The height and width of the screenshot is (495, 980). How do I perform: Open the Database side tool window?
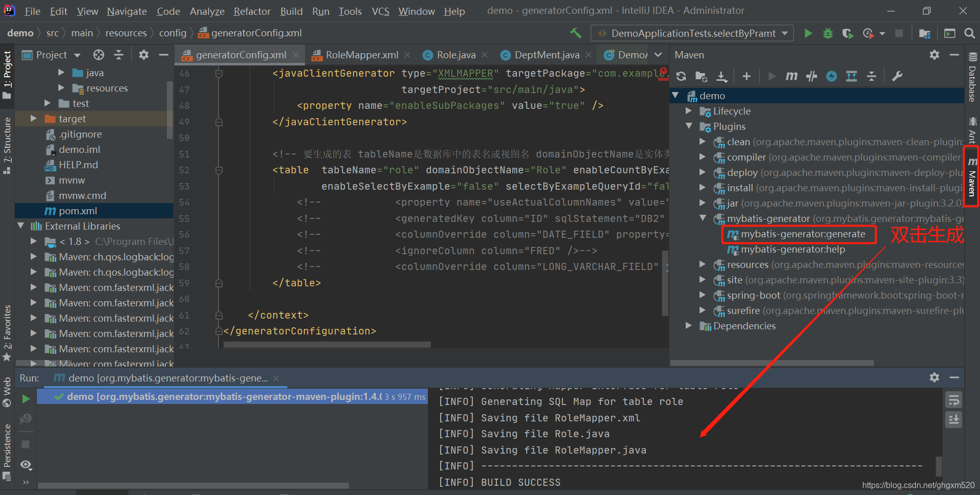click(x=972, y=77)
